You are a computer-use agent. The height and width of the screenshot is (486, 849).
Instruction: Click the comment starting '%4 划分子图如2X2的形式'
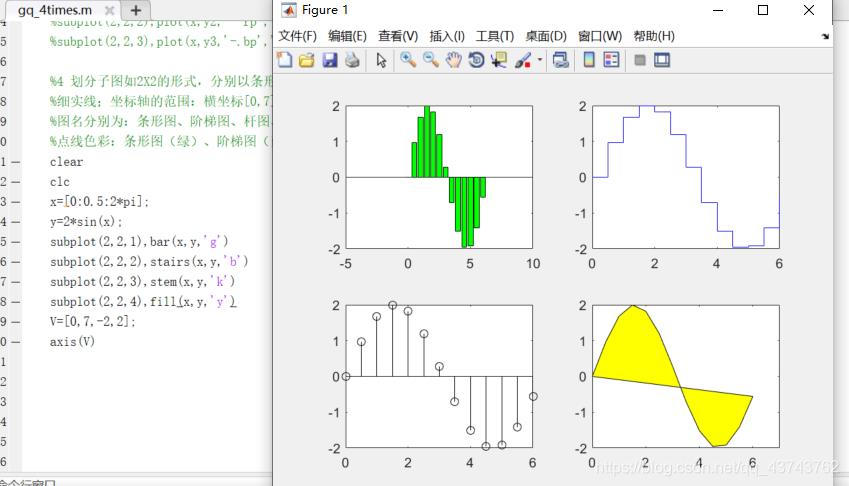click(x=161, y=82)
